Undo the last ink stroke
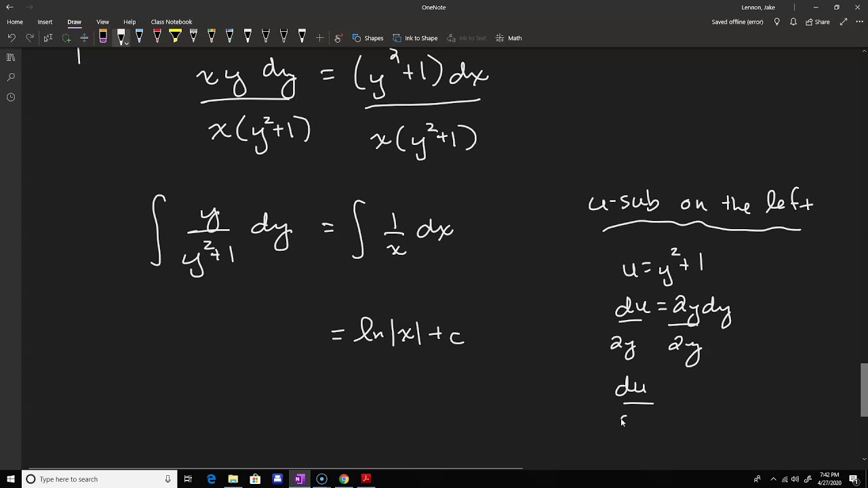This screenshot has width=868, height=488. [12, 38]
